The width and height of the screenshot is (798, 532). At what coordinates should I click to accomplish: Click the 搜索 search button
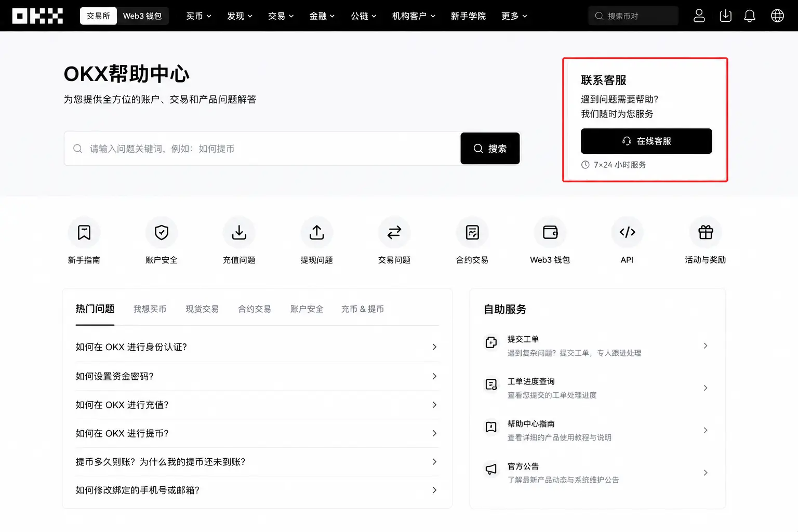[490, 149]
